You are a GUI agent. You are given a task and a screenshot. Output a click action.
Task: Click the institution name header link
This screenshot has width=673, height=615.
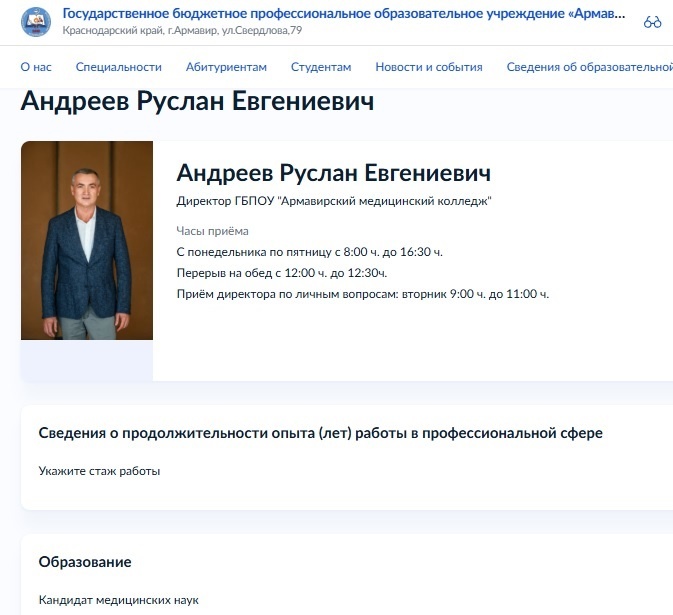pos(344,14)
